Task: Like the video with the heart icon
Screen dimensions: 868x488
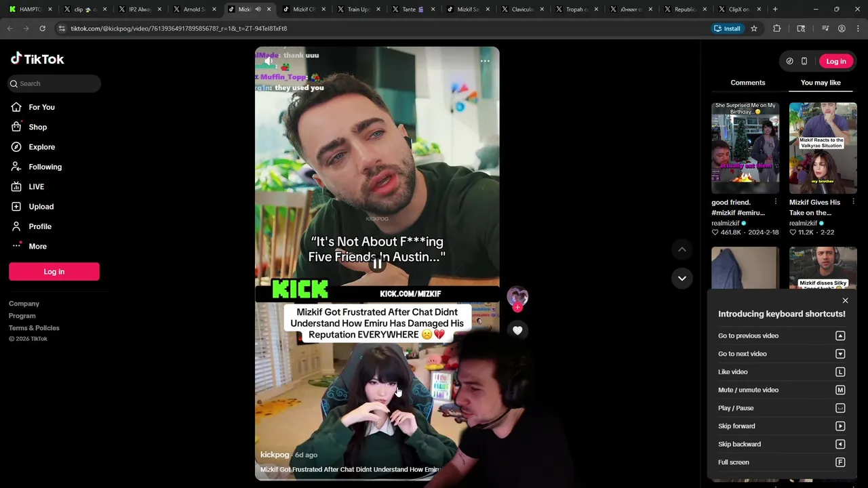Action: tap(517, 330)
